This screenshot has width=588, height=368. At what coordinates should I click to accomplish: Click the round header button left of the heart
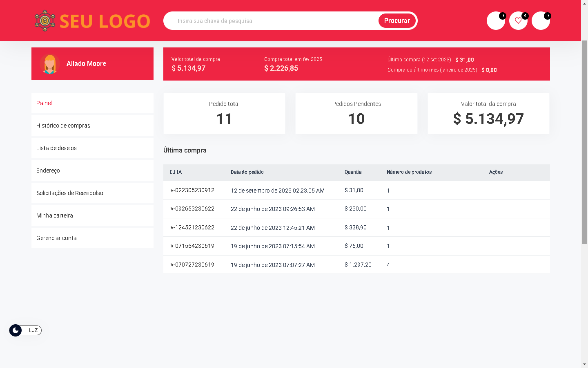point(496,21)
